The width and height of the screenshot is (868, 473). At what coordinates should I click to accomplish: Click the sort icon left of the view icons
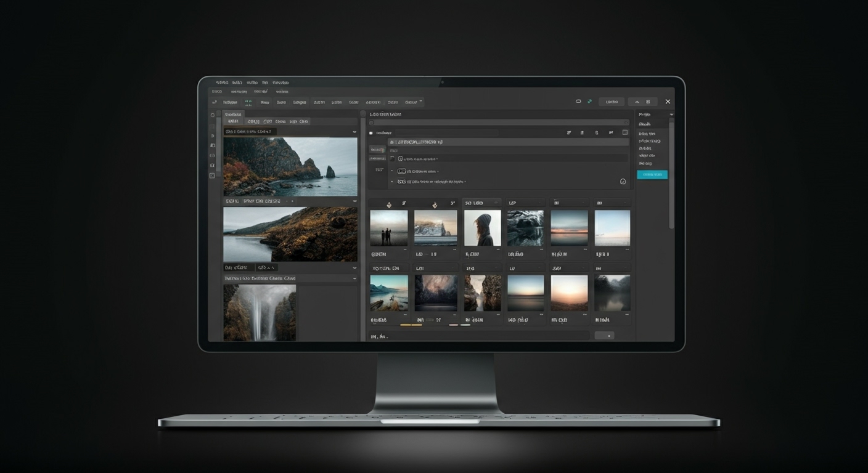click(568, 132)
